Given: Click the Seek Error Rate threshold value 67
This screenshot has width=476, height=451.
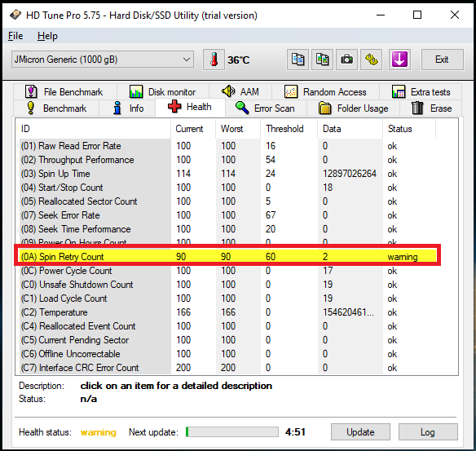Looking at the screenshot, I should pyautogui.click(x=271, y=215).
